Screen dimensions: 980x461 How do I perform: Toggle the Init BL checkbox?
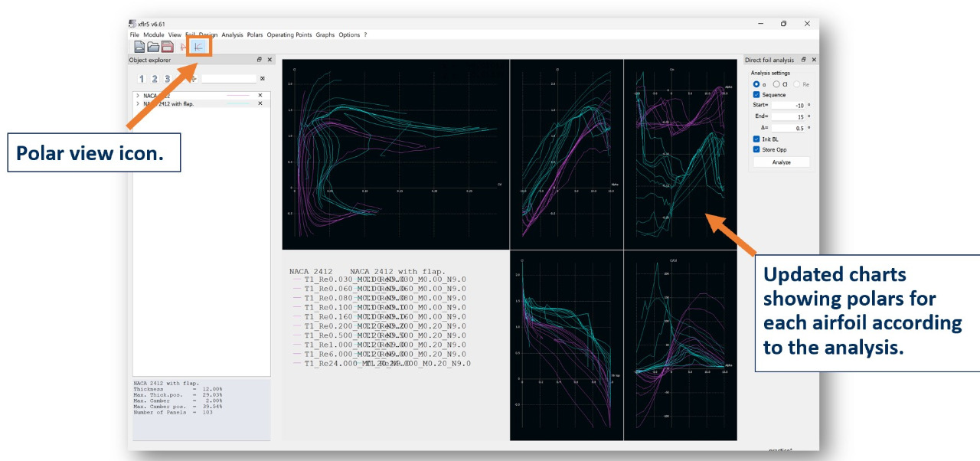point(756,139)
